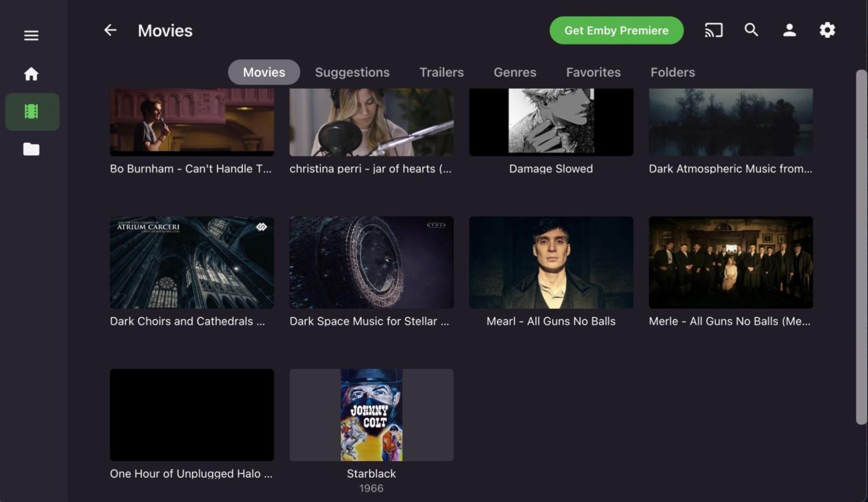The image size is (868, 502).
Task: Open the folder library icon in the sidebar
Action: click(31, 149)
